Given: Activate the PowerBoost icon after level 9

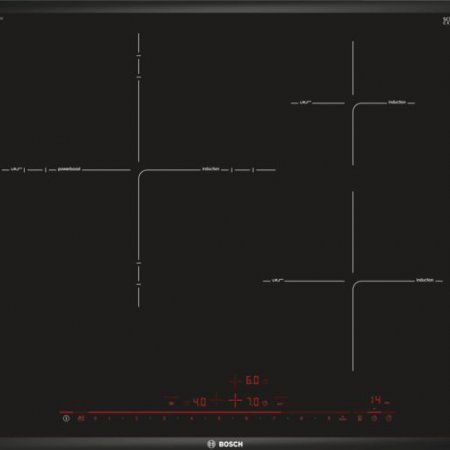Looking at the screenshot, I should (342, 419).
